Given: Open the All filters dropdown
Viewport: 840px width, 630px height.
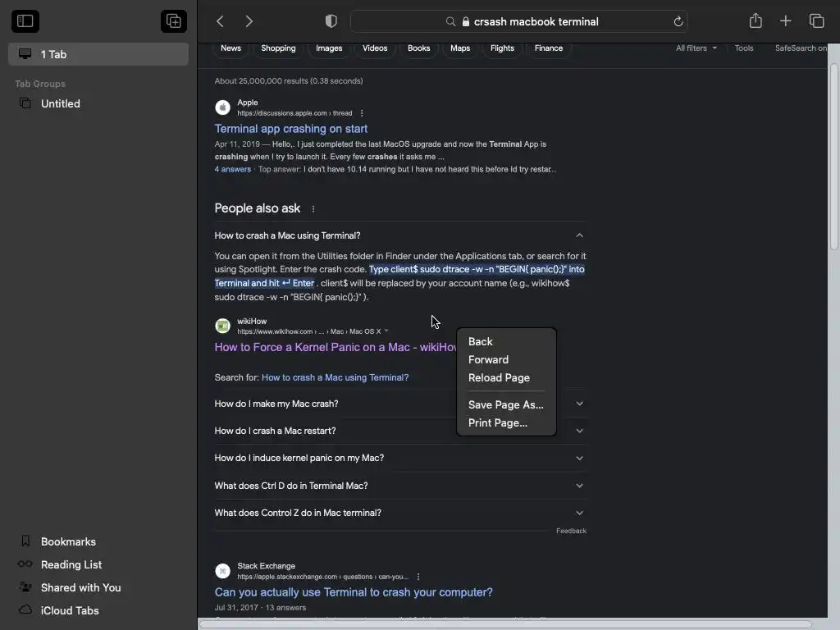Looking at the screenshot, I should 696,48.
